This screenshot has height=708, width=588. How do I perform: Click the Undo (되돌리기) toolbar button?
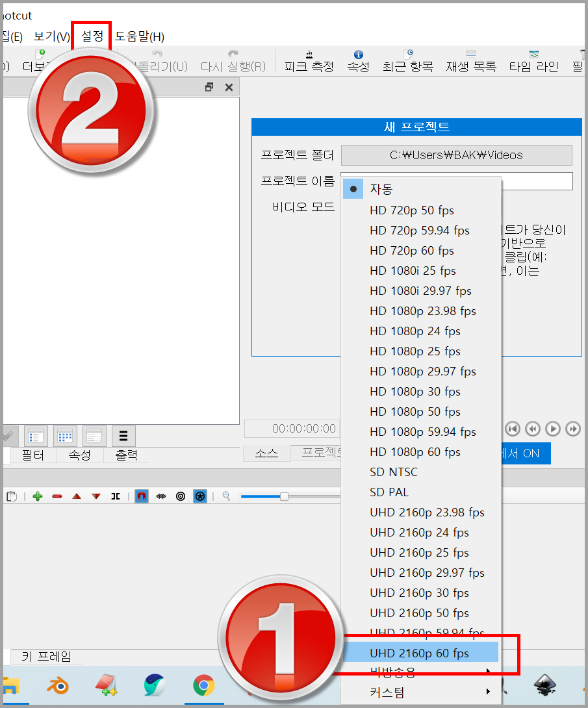(x=158, y=62)
